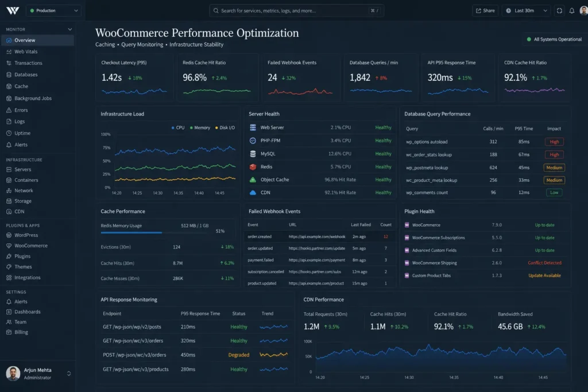Click the Background Jobs icon
Screen dimensions: 588x392
pos(9,98)
